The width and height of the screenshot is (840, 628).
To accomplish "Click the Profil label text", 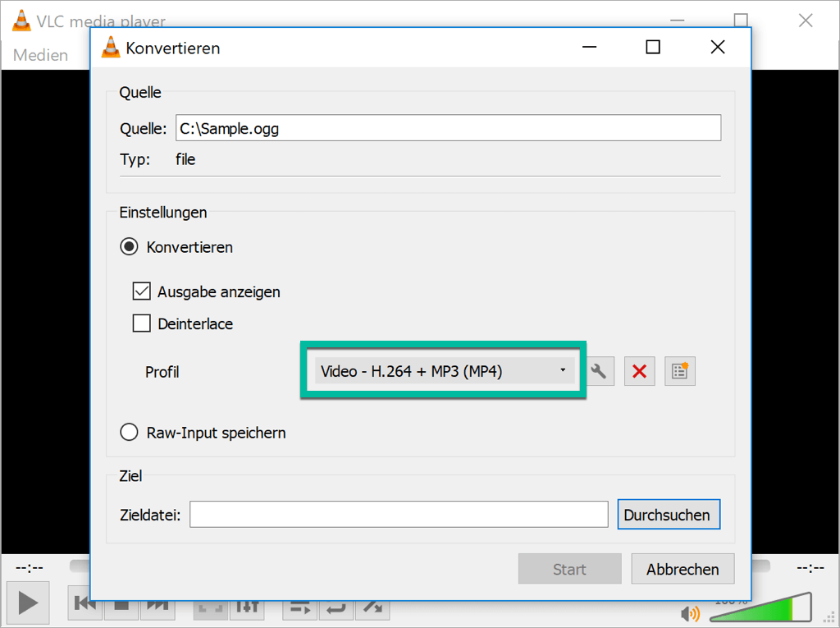I will [x=162, y=372].
